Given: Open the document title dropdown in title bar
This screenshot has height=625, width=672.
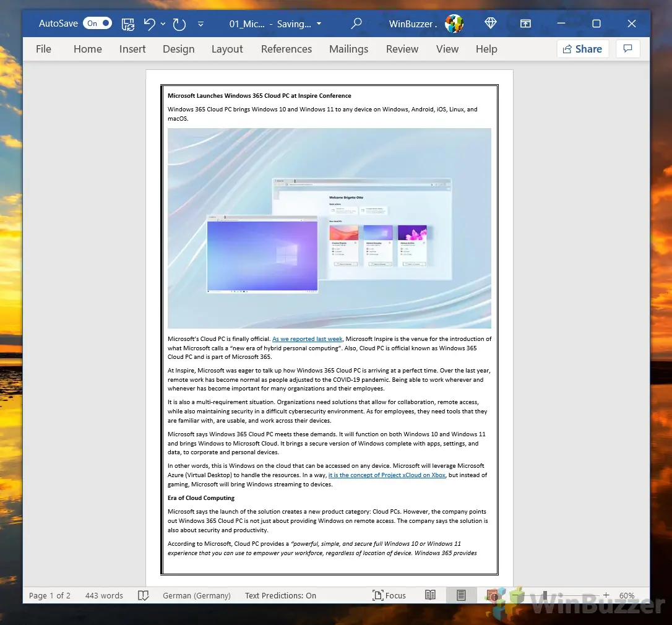Looking at the screenshot, I should (319, 24).
